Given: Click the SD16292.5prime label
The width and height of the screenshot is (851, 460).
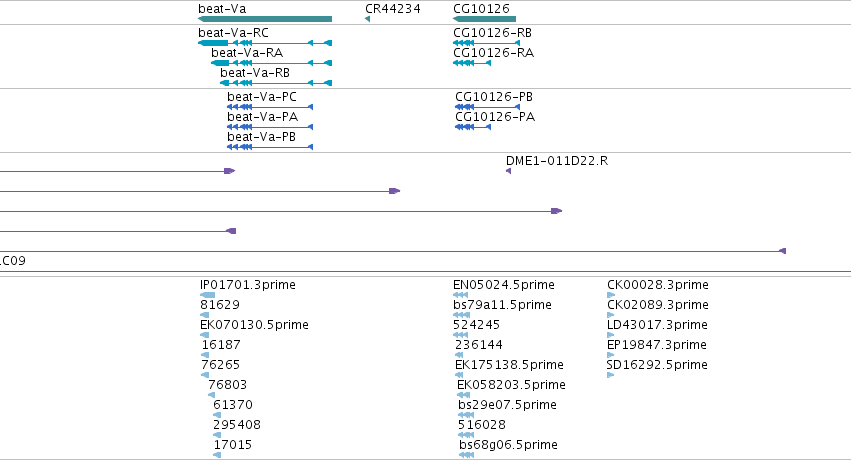Looking at the screenshot, I should coord(657,365).
